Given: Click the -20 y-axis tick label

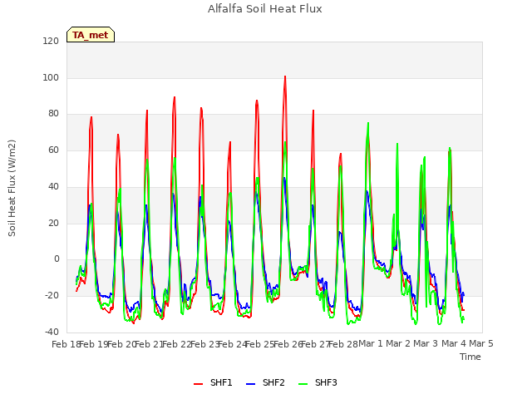Looking at the screenshot, I should [52, 296].
